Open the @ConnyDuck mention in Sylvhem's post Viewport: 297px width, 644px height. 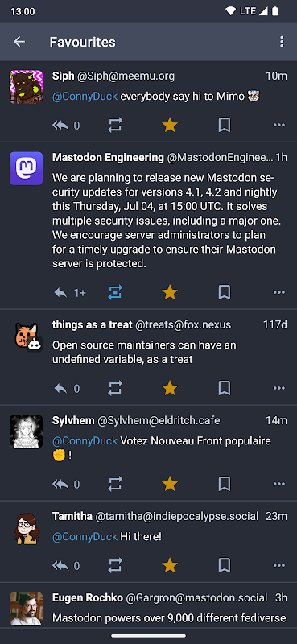click(85, 440)
